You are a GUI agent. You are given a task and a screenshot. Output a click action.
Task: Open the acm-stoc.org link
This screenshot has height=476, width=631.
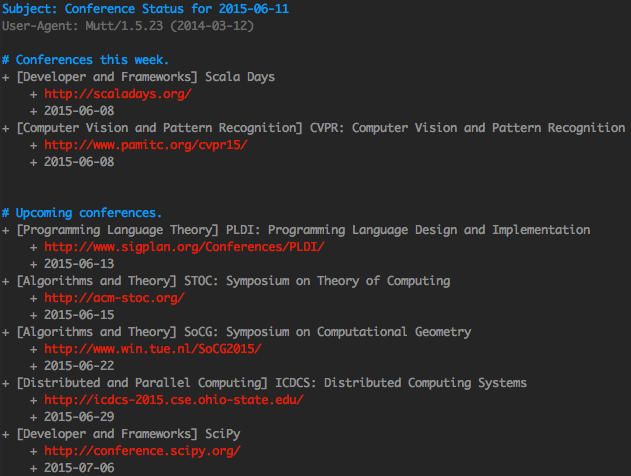(x=114, y=298)
